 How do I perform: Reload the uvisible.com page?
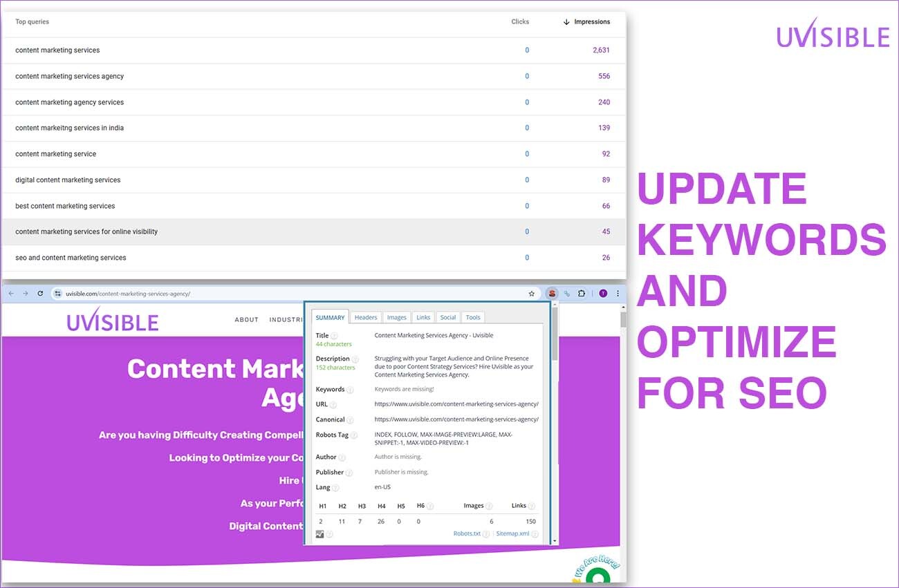click(40, 294)
